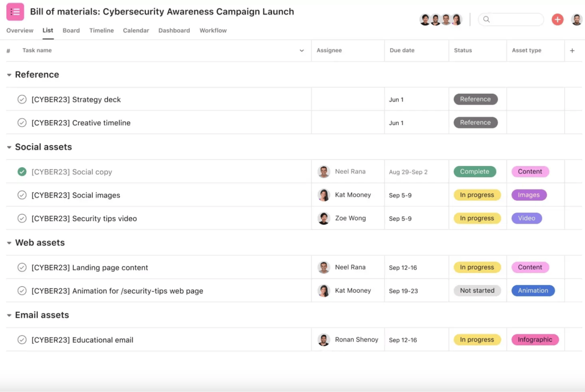The image size is (585, 392).
Task: Click Zoe Wong's avatar on Security tips video
Action: [324, 218]
